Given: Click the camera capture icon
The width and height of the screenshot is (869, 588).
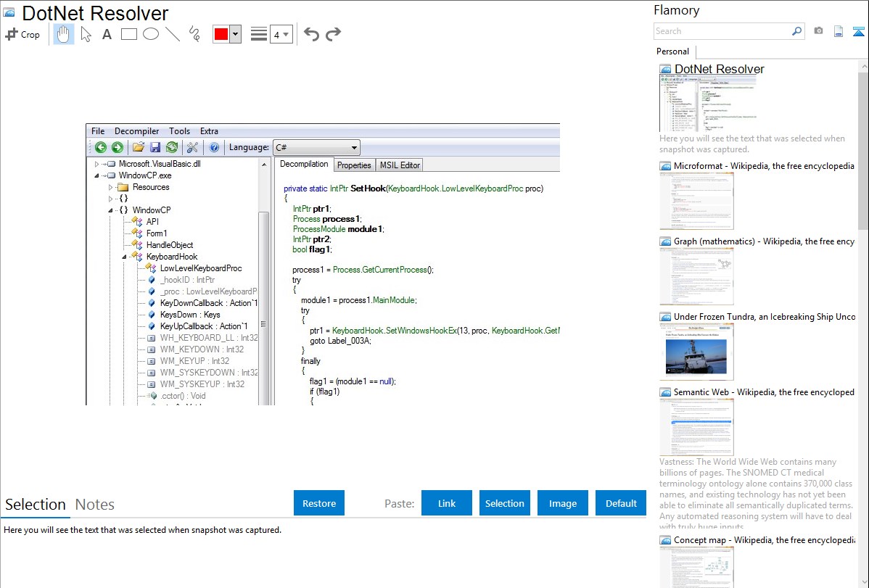Looking at the screenshot, I should [818, 31].
